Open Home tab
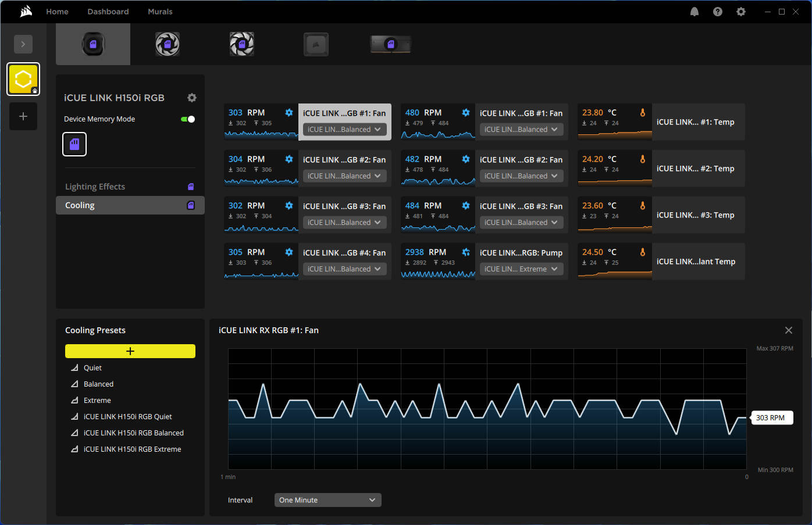 (57, 12)
